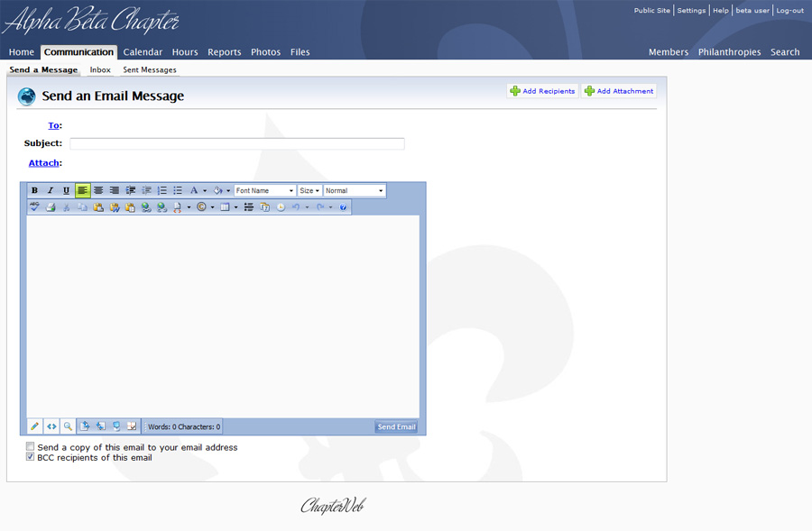Open the Reports navigation tab
The width and height of the screenshot is (812, 531).
pos(225,51)
